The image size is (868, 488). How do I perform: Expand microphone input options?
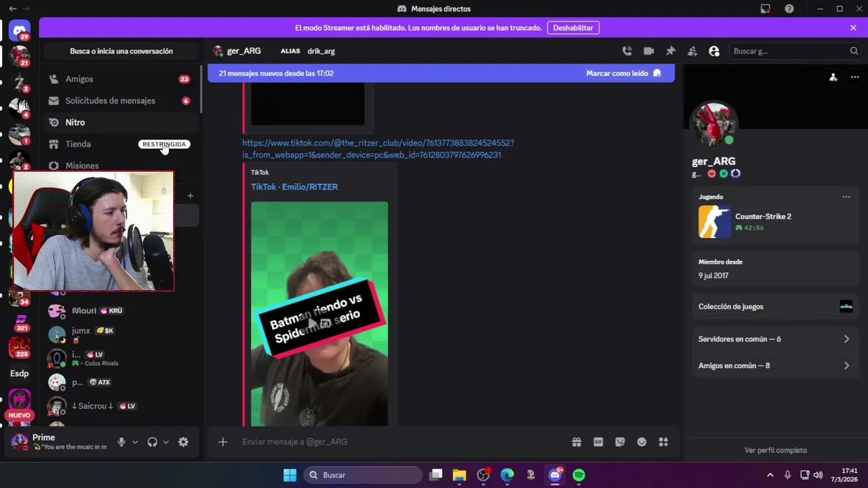134,442
